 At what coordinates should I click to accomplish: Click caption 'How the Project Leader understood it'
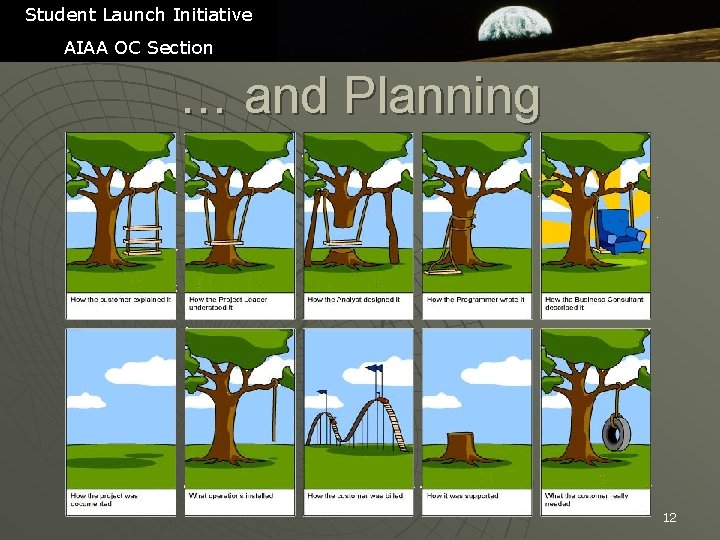tap(228, 304)
